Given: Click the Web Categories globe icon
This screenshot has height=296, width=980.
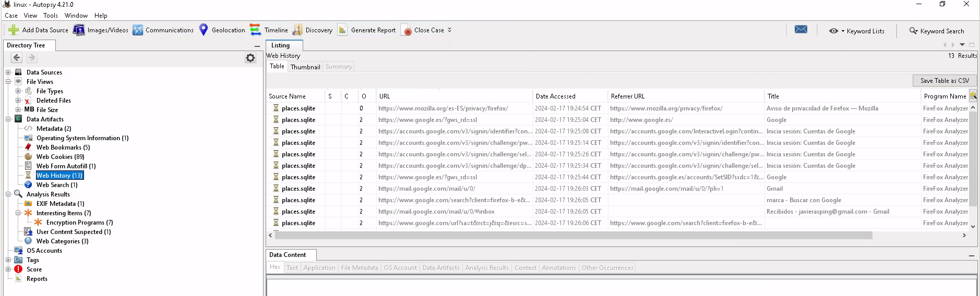Looking at the screenshot, I should (x=28, y=241).
